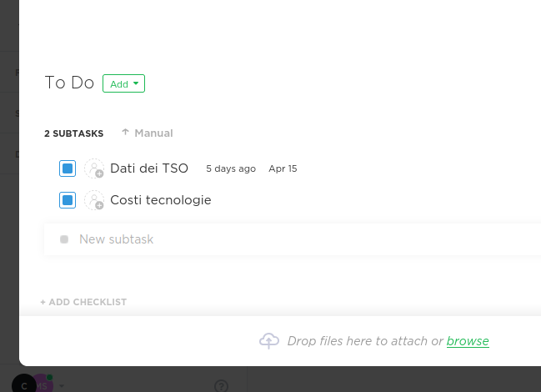Viewport: 541px width, 392px height.
Task: Open the green Add dropdown
Action: tap(123, 83)
